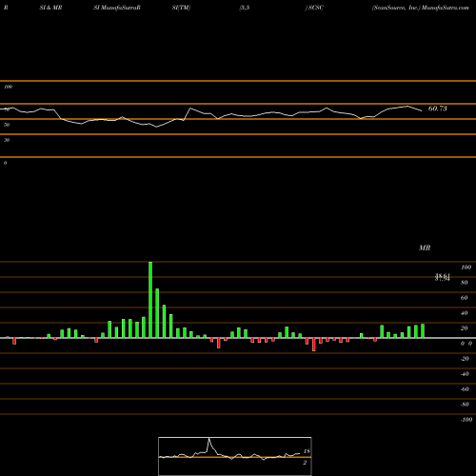The height and width of the screenshot is (476, 476).
Task: Click the MR axis label -60
Action: coord(465,389)
